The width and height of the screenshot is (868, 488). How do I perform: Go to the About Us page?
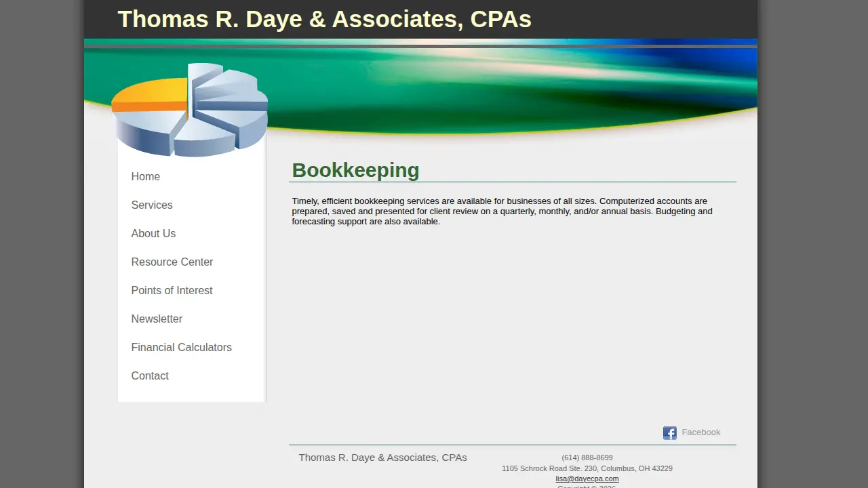click(153, 233)
